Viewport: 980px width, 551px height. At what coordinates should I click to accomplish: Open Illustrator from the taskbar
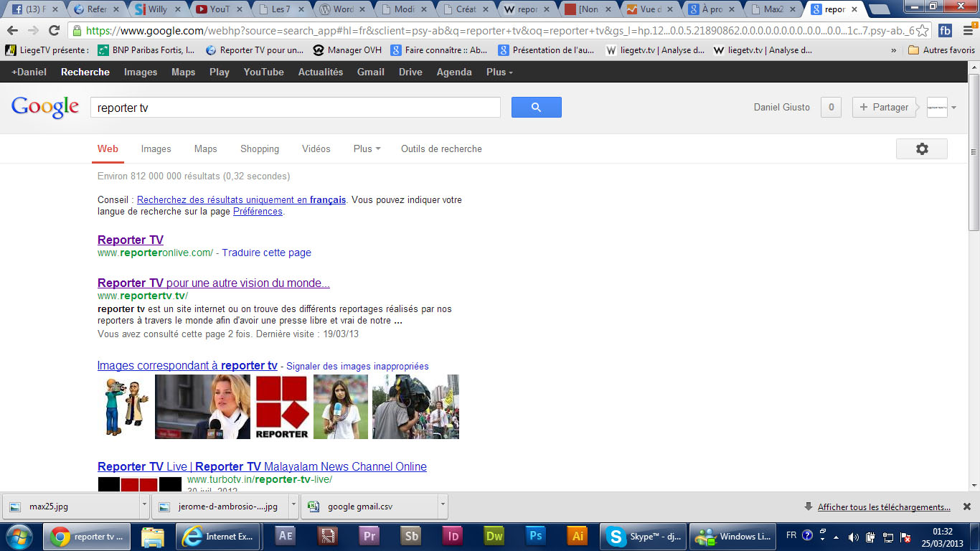[577, 536]
